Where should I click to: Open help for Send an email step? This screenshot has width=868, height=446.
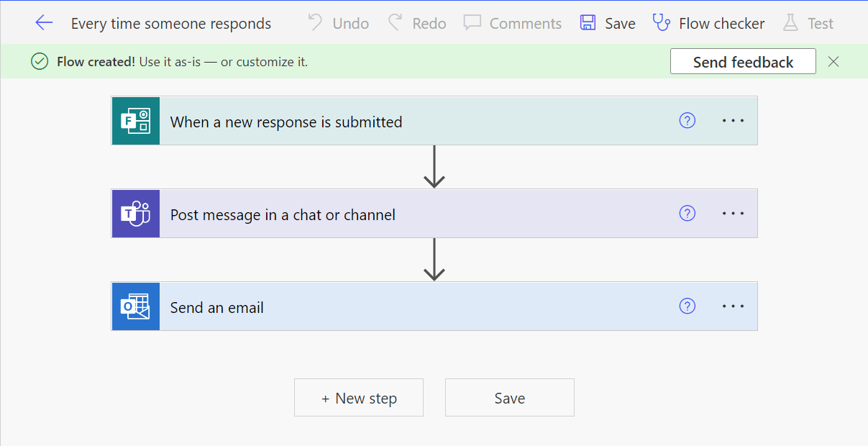[x=687, y=306]
